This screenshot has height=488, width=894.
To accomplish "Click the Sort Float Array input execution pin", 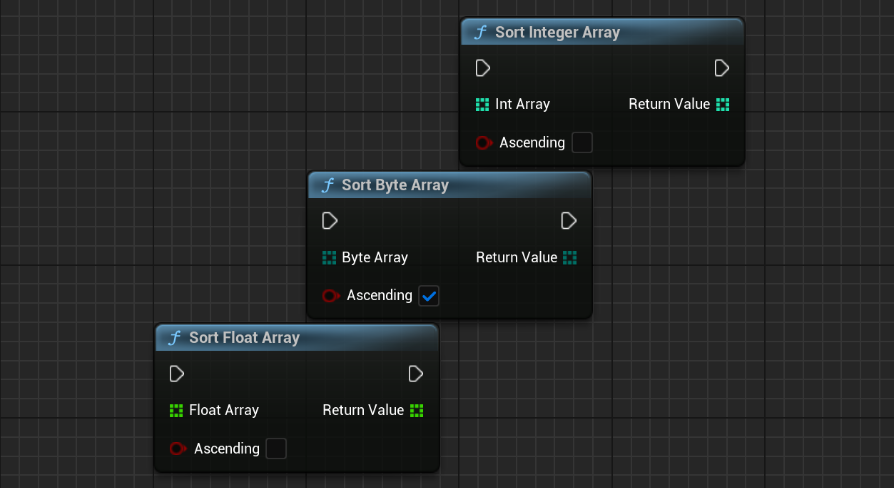I will [177, 374].
